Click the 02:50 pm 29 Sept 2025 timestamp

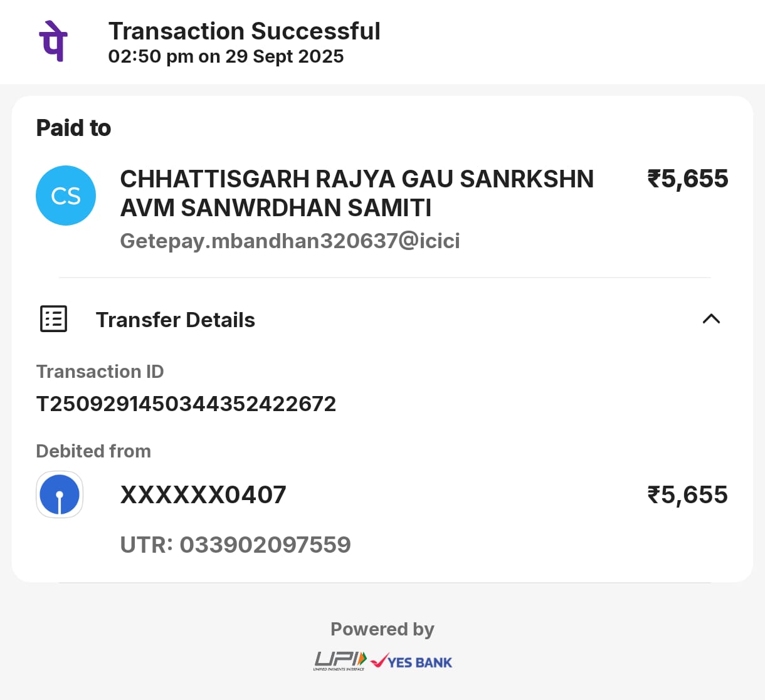tap(226, 56)
